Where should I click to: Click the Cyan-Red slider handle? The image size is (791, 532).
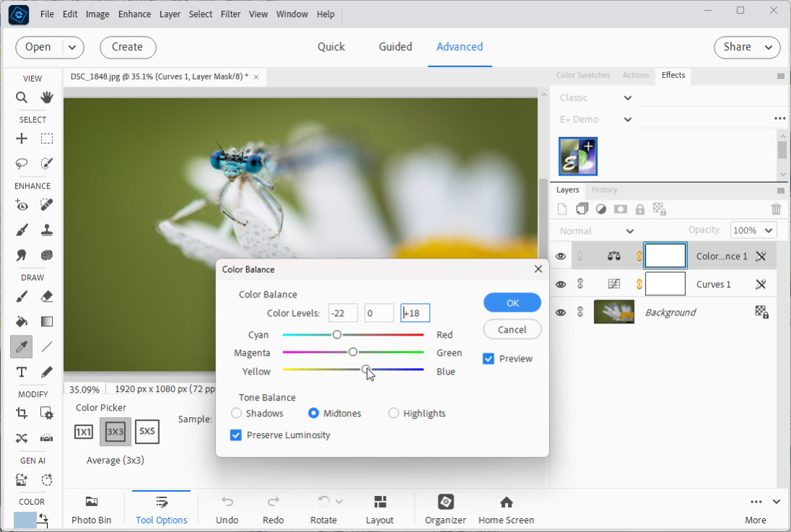pyautogui.click(x=337, y=334)
